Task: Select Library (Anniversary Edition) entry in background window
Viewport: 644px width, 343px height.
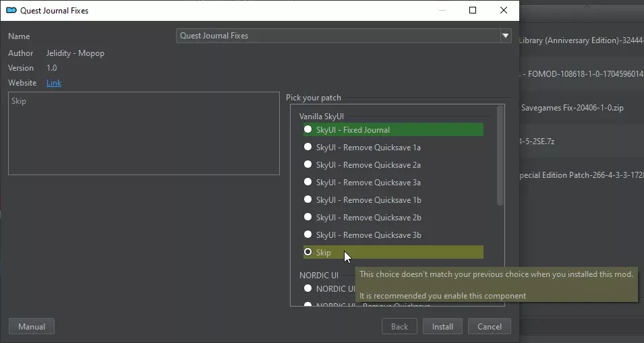Action: tap(581, 40)
